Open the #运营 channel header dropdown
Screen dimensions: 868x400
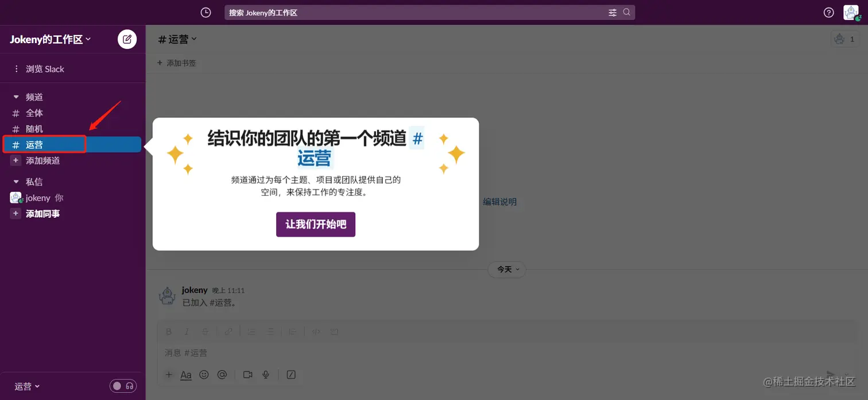(x=178, y=39)
